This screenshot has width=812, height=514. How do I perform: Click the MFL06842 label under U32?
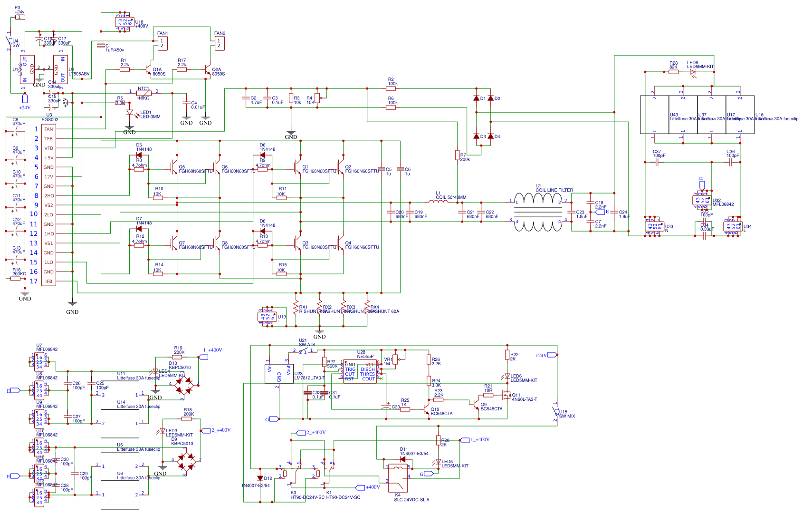pos(723,204)
